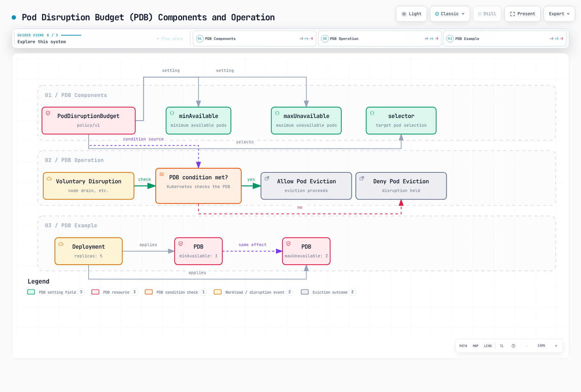Screen dimensions: 581x392
Task: Click the orange PDB condition check legend swatch
Action: click(x=149, y=292)
